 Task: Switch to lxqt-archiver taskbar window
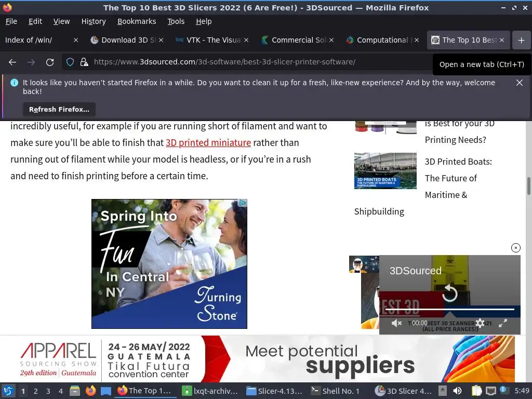click(210, 391)
